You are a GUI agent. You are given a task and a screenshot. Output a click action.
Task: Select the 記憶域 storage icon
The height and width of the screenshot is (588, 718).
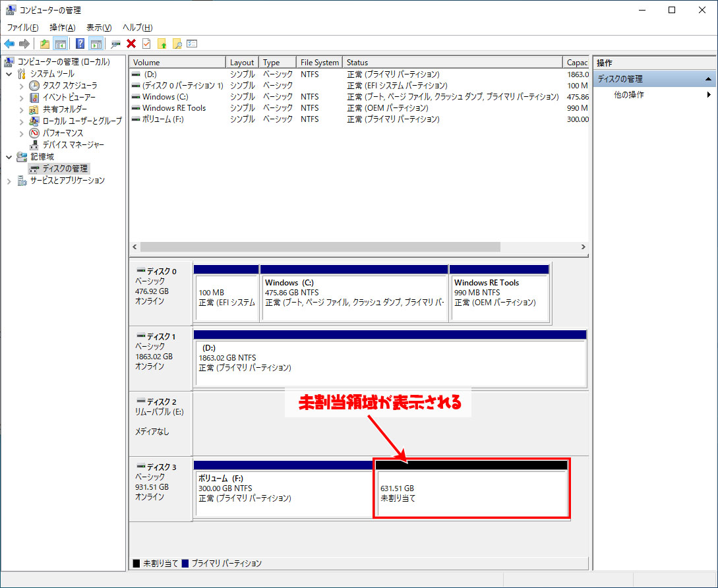(x=22, y=157)
